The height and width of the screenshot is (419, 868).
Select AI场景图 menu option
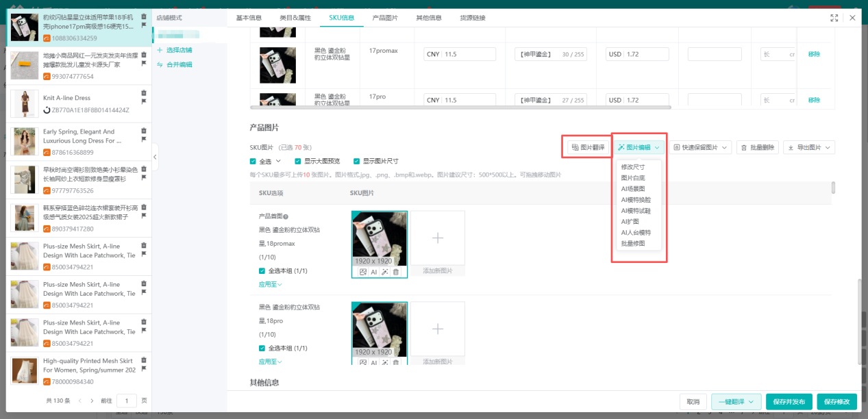[x=633, y=189]
